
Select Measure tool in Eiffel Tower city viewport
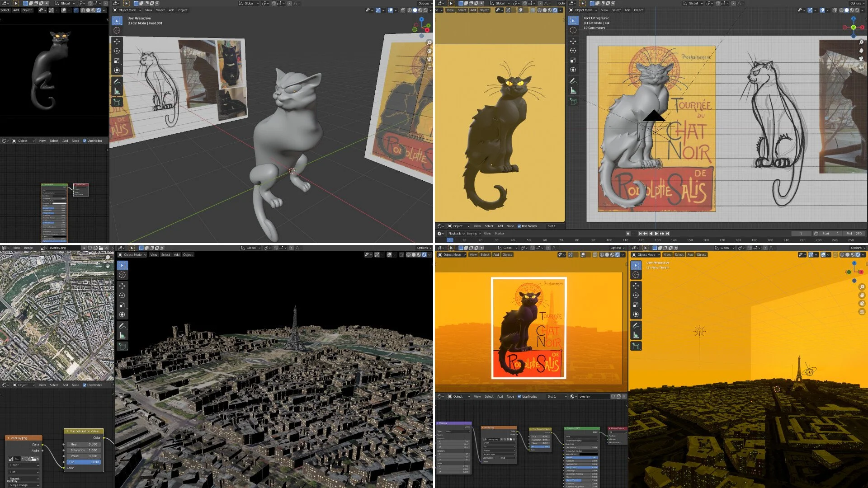coord(122,335)
